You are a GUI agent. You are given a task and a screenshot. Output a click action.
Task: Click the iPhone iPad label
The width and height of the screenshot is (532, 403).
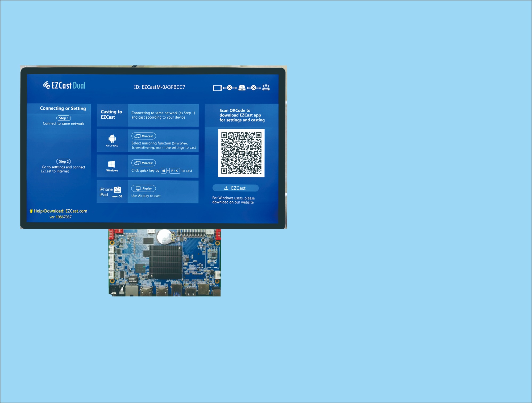tap(106, 192)
